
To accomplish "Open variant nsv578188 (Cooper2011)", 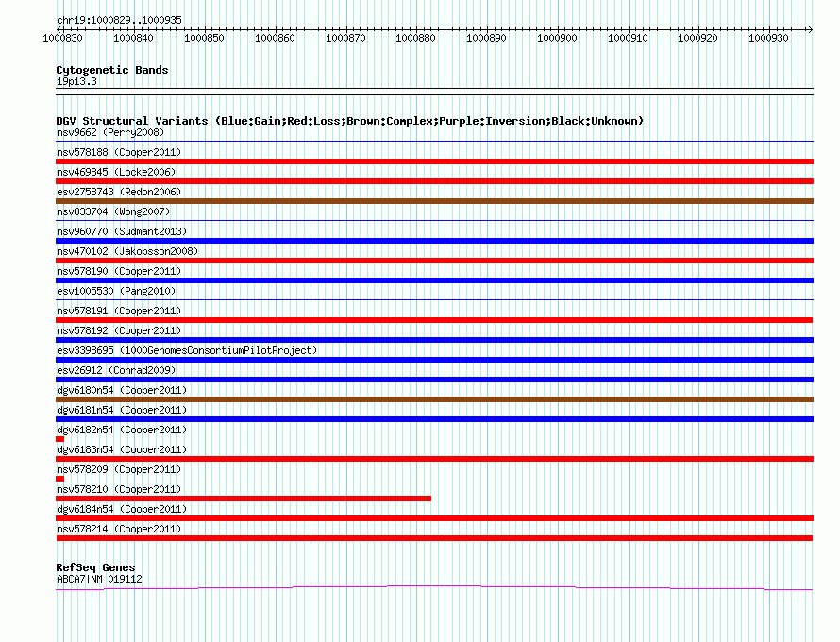I will (119, 152).
